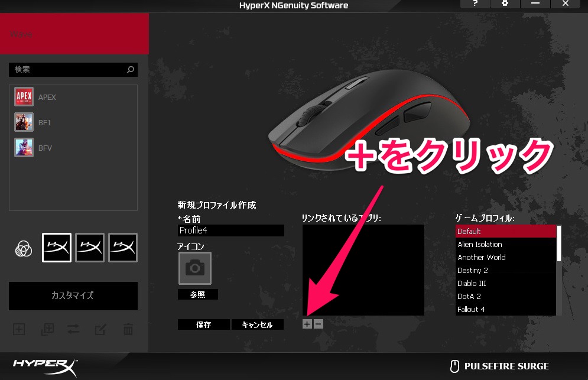
Task: Open the help question mark button
Action: click(x=475, y=4)
